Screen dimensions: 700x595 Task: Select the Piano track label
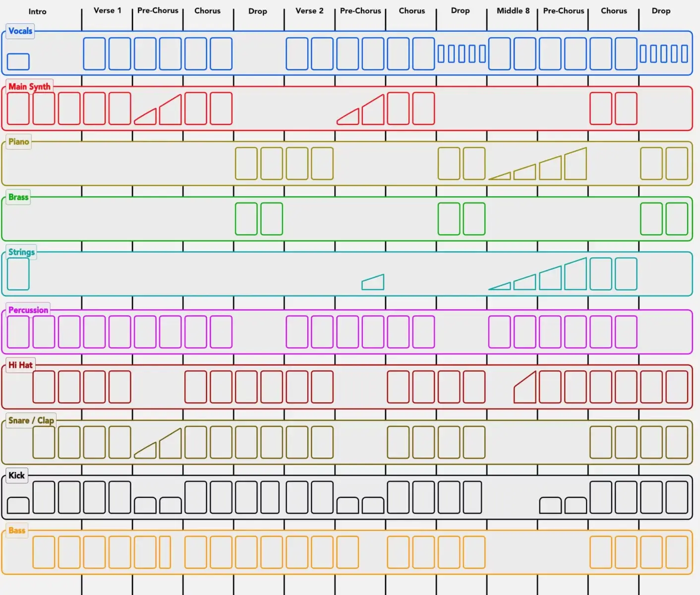click(19, 142)
